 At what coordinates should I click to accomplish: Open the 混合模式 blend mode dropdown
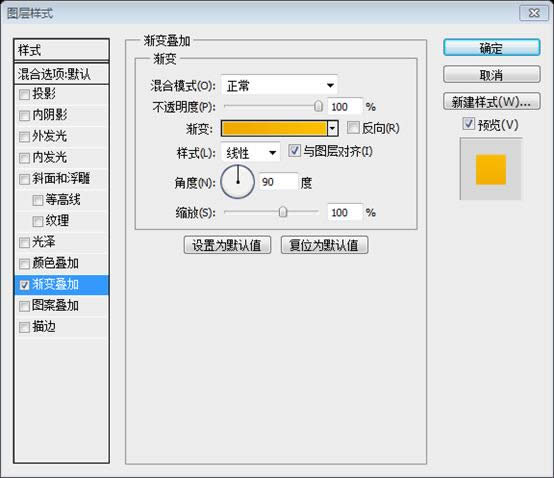pos(279,85)
